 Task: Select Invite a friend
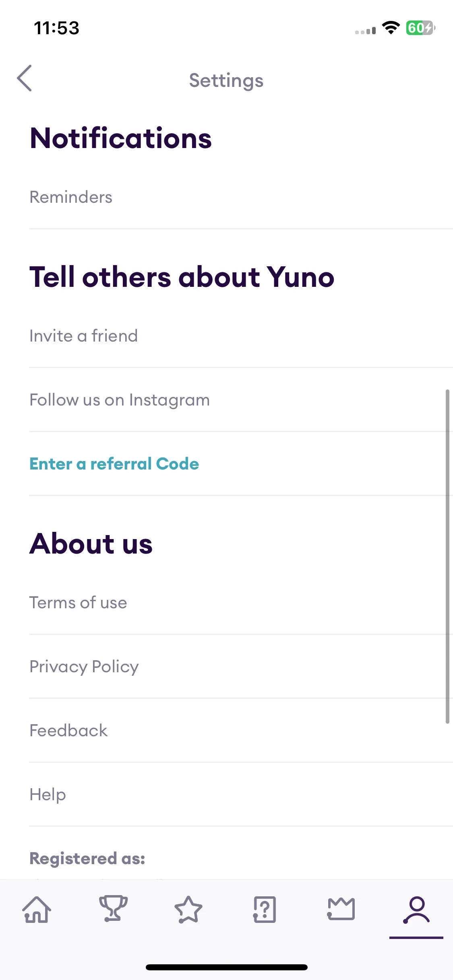click(241, 336)
